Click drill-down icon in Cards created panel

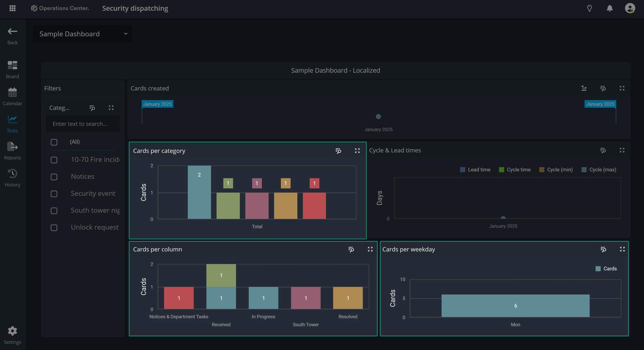click(583, 89)
